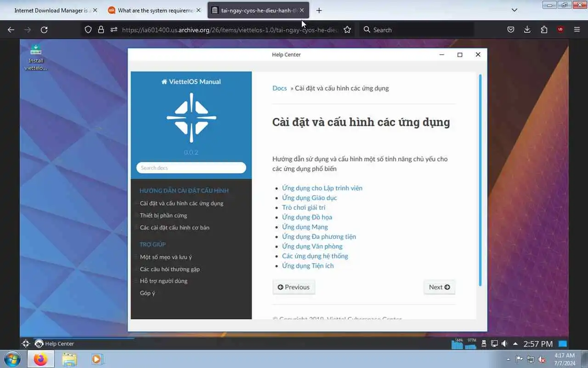
Task: Click ViettelOS Manual home title
Action: click(191, 81)
